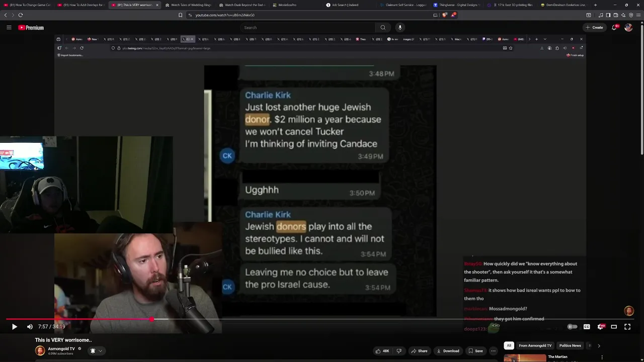Enter full screen mode

(627, 327)
